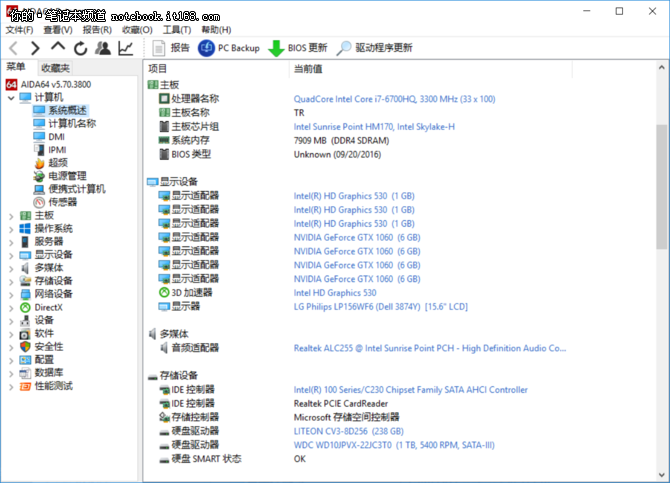Launch PC Backup from the toolbar
Screen dimensions: 670x483
pos(229,48)
